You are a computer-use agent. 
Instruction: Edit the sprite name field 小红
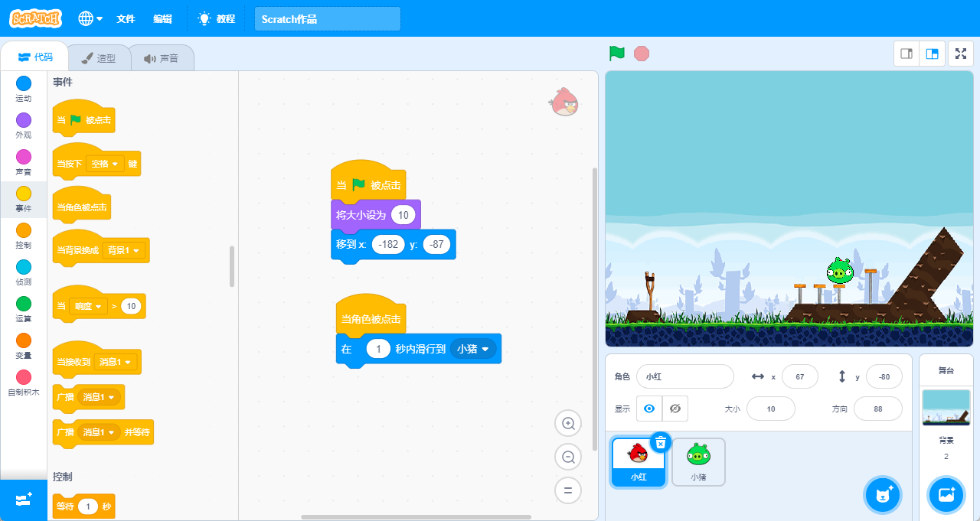(685, 376)
